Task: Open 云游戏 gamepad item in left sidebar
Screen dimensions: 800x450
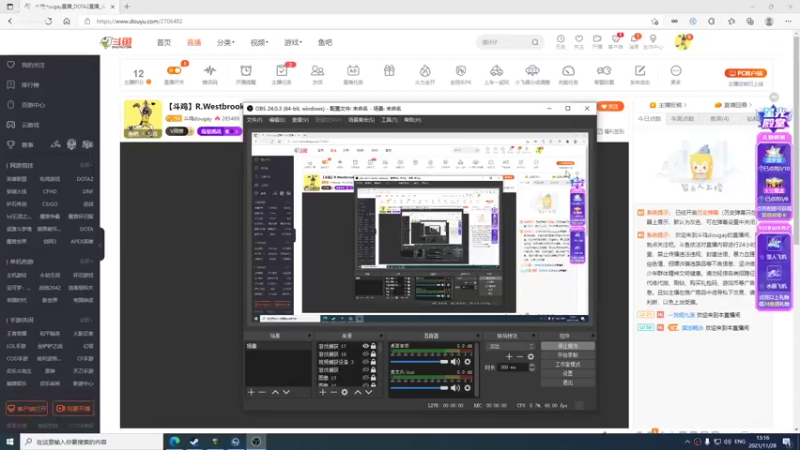Action: point(30,124)
